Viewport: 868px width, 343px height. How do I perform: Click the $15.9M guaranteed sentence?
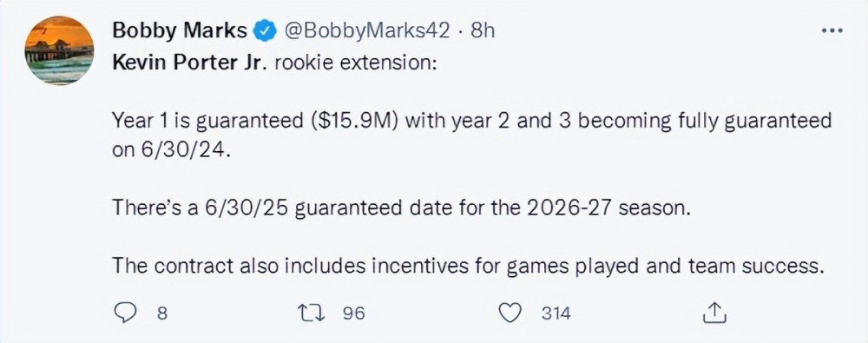coord(472,121)
